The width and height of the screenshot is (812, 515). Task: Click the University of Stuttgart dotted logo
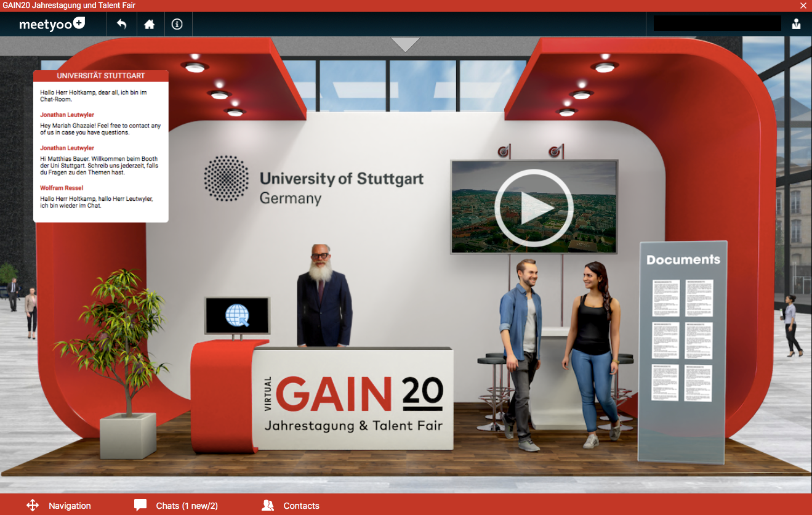pos(227,178)
